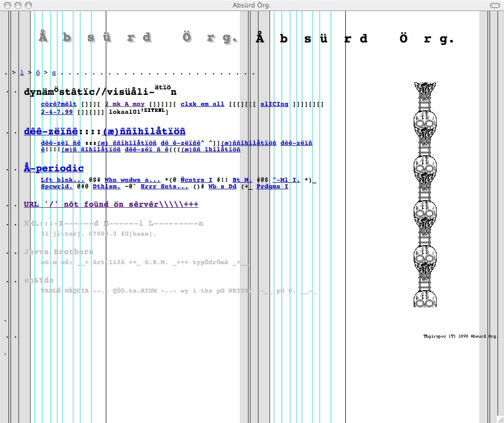This screenshot has width=504, height=423.
Task: Open the visited '2 mk A mny' link
Action: 125,104
